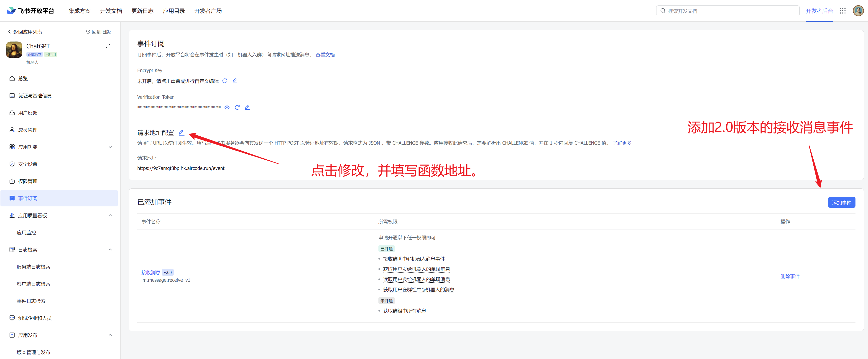Screen dimensions: 868x359
Task: Open 权限管理 in the sidebar
Action: coord(28,181)
